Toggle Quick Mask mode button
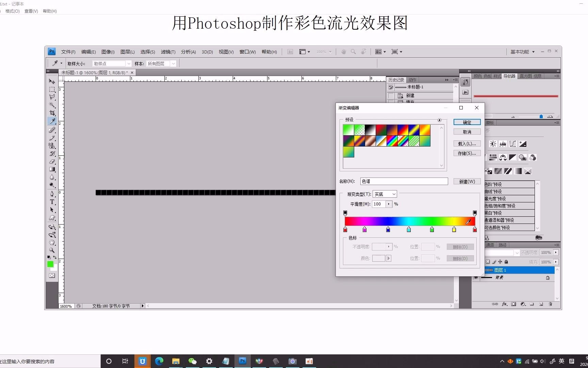Image resolution: width=588 pixels, height=368 pixels. [x=52, y=275]
